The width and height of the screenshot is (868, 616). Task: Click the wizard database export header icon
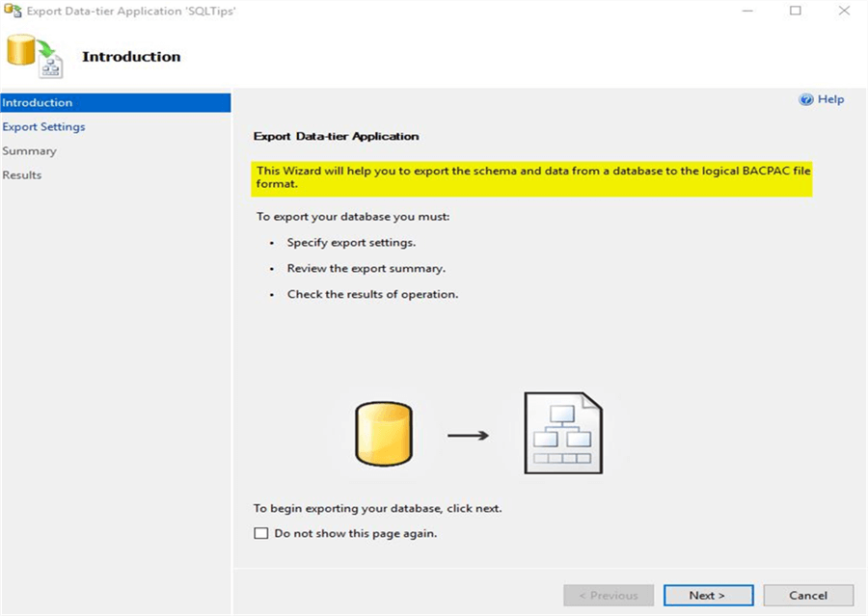pos(35,56)
